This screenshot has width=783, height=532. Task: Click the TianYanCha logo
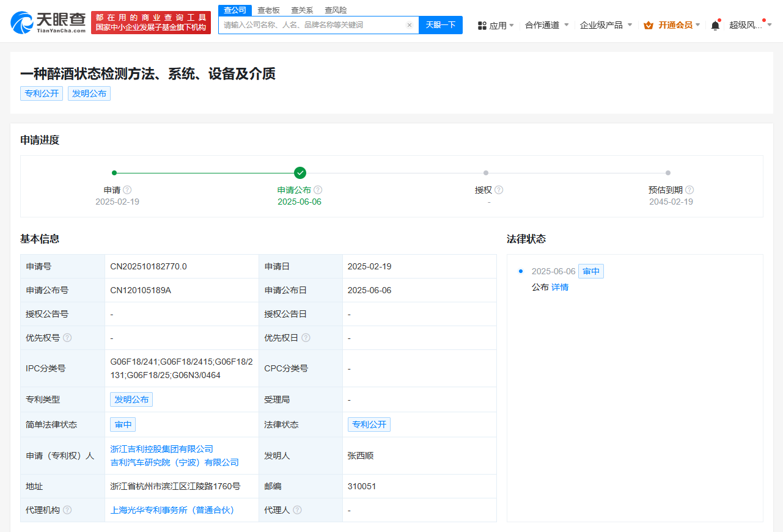(48, 22)
